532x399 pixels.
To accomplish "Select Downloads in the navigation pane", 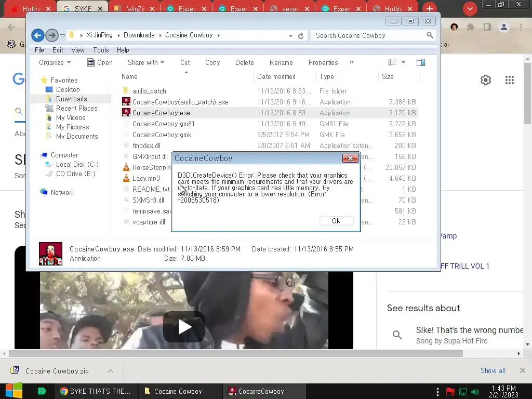I will click(71, 99).
